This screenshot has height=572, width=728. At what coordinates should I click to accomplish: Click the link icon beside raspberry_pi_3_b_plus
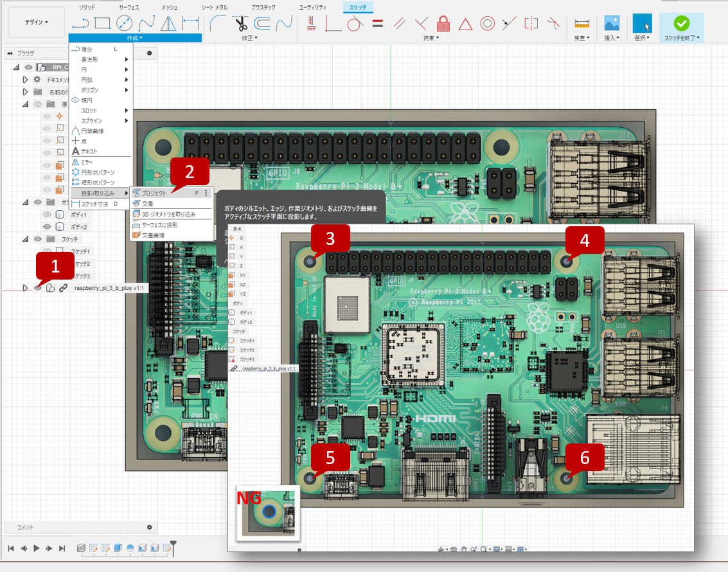point(63,288)
